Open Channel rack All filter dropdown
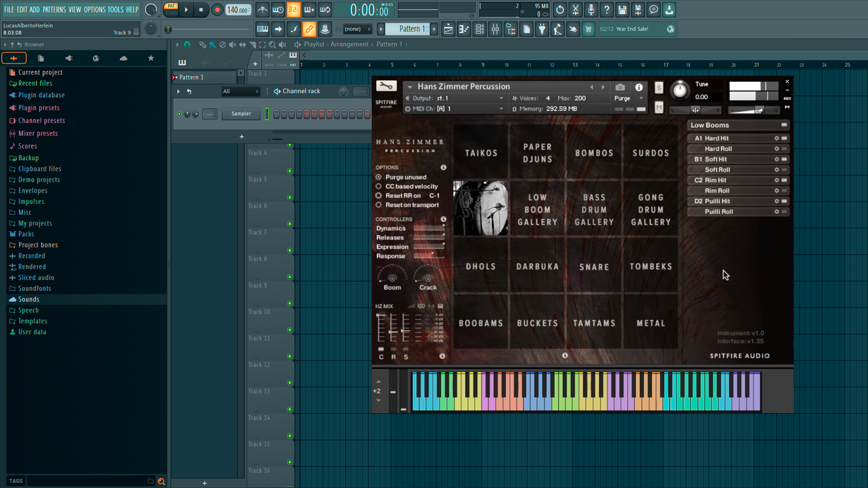Image resolution: width=868 pixels, height=488 pixels. [x=240, y=91]
